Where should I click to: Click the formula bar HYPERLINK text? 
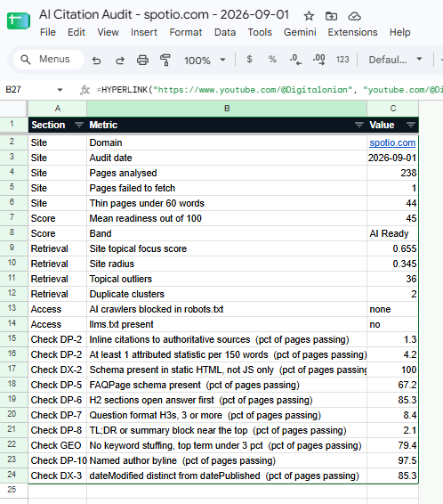click(270, 90)
